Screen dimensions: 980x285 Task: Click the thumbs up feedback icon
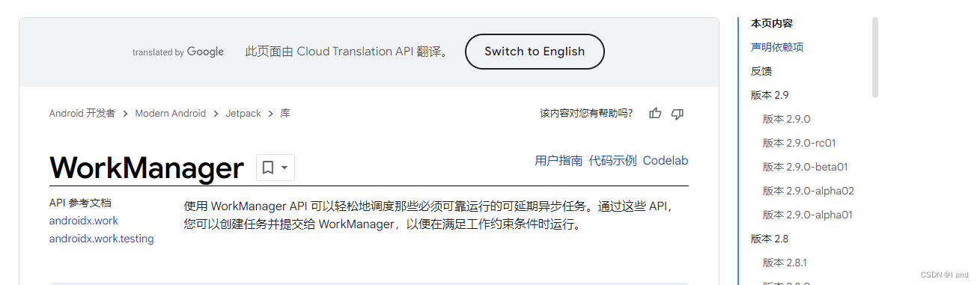tap(656, 114)
